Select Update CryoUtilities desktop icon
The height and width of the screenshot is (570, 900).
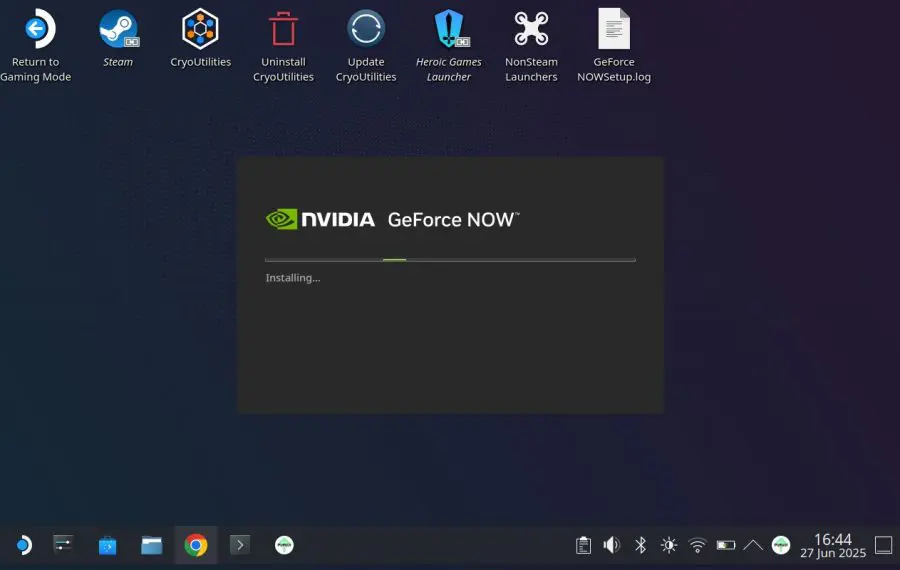point(366,46)
